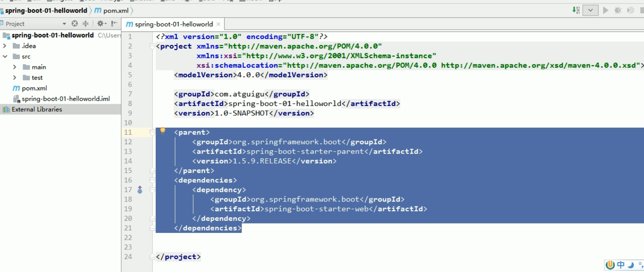Click the intention lightbulb on line 11

tap(163, 130)
